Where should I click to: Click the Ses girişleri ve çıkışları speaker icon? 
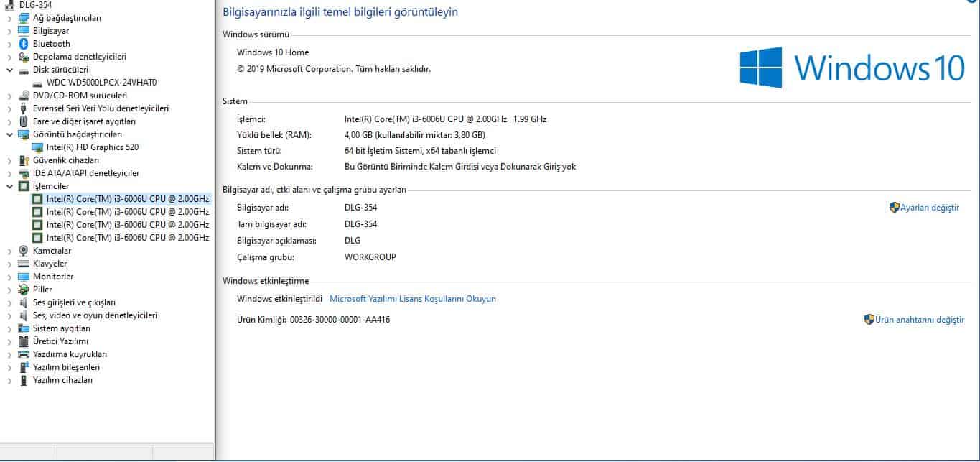pos(24,302)
